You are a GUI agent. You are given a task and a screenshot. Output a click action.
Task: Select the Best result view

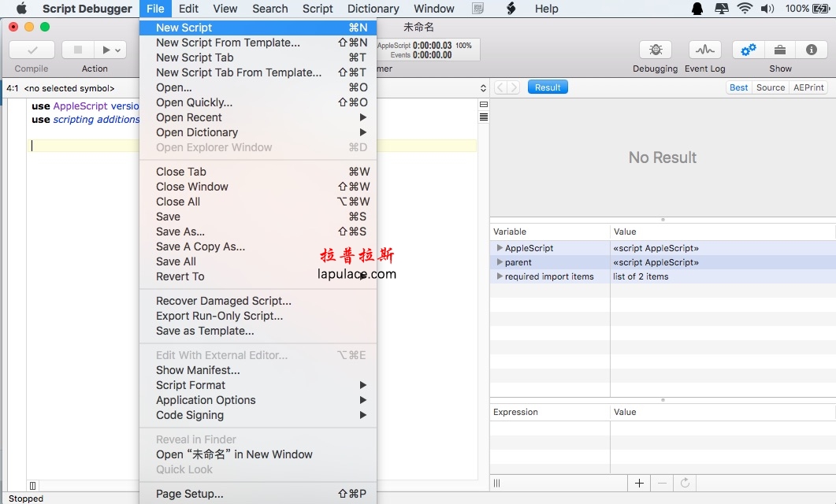pyautogui.click(x=738, y=87)
